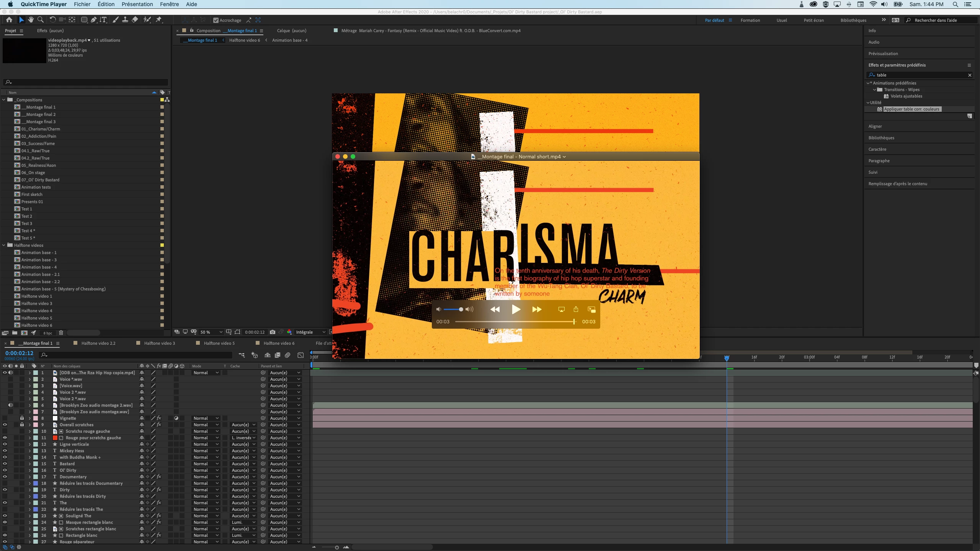Select the Zoom tool in toolbar

coord(40,20)
